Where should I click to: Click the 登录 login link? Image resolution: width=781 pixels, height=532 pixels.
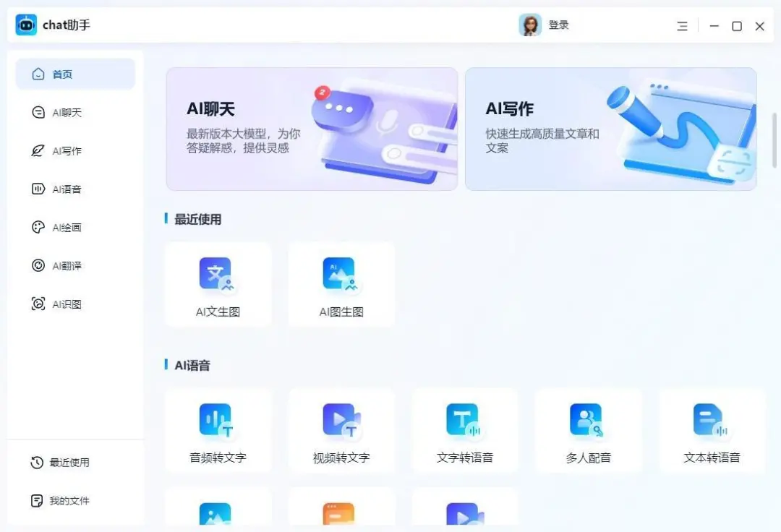pyautogui.click(x=558, y=25)
